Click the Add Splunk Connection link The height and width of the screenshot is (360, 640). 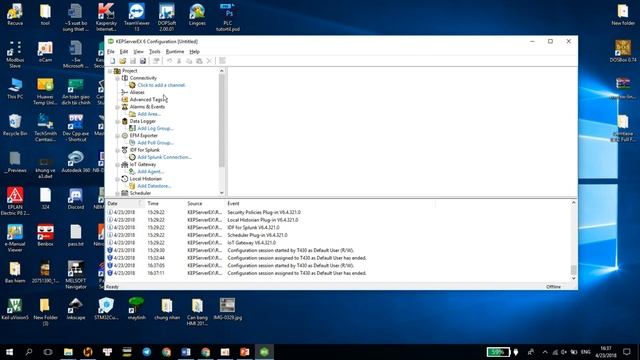pos(164,157)
